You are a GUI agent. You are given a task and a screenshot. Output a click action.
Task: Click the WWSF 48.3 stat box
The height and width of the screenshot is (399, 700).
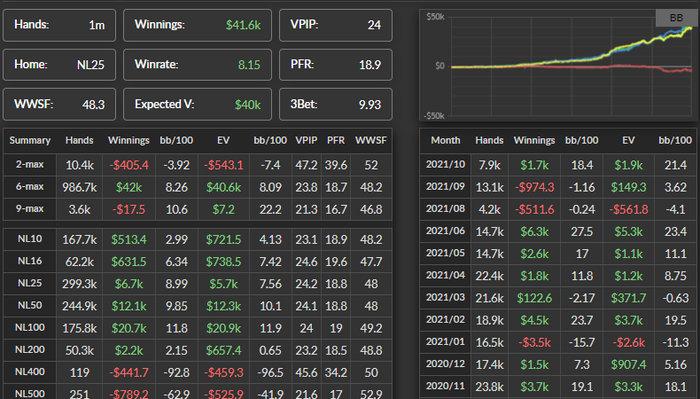pyautogui.click(x=59, y=104)
